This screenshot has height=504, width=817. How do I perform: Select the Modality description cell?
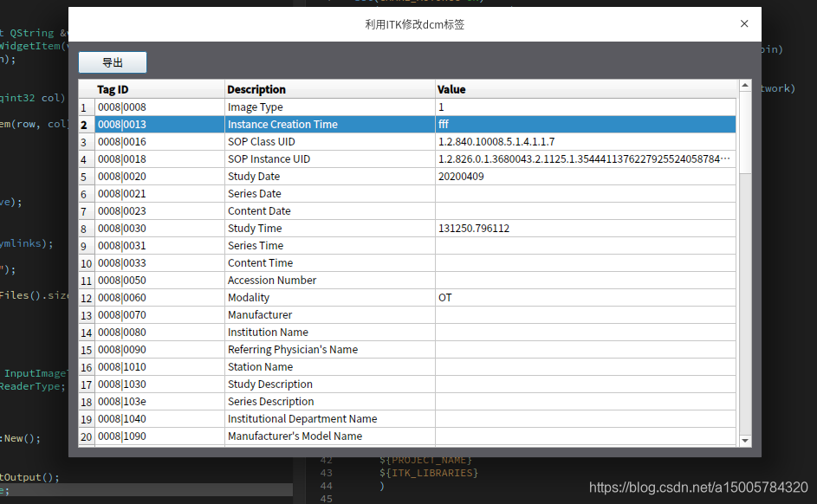tap(330, 297)
